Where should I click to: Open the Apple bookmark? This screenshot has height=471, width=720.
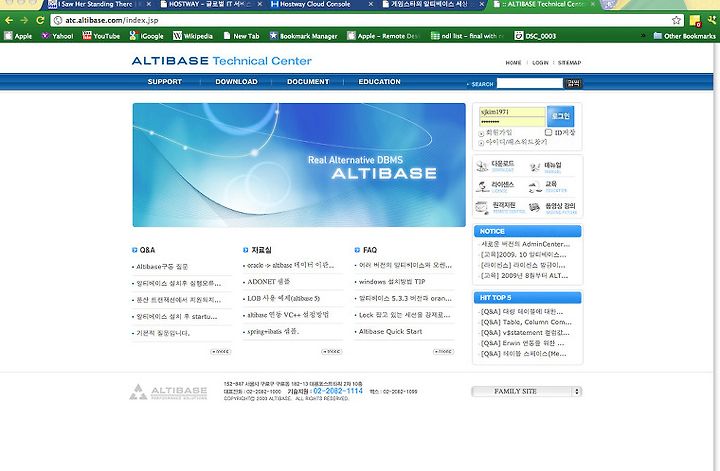[x=18, y=36]
